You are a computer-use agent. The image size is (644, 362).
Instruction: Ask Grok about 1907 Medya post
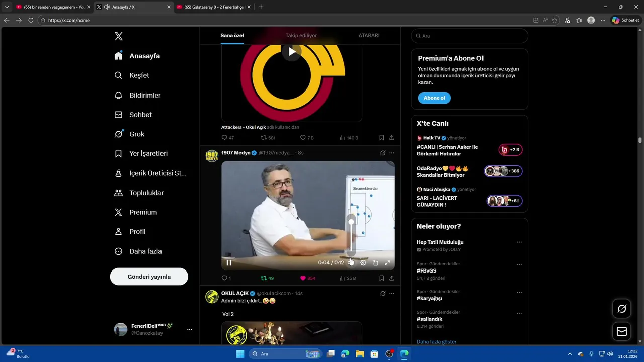(x=383, y=153)
